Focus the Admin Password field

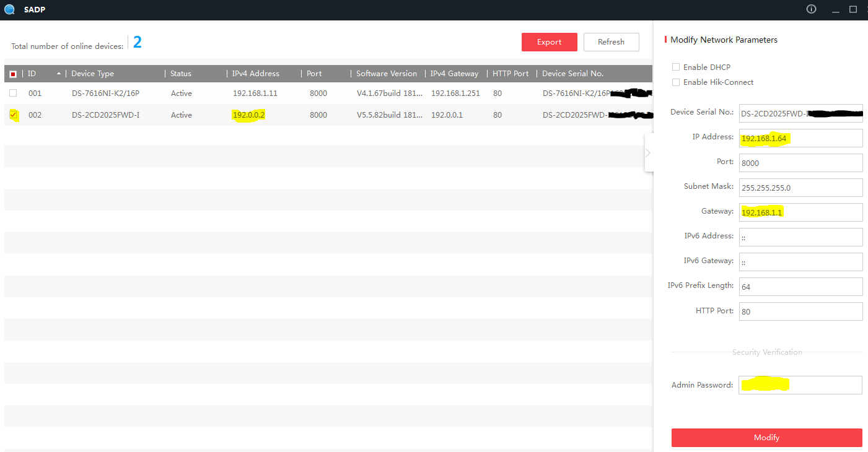[800, 385]
